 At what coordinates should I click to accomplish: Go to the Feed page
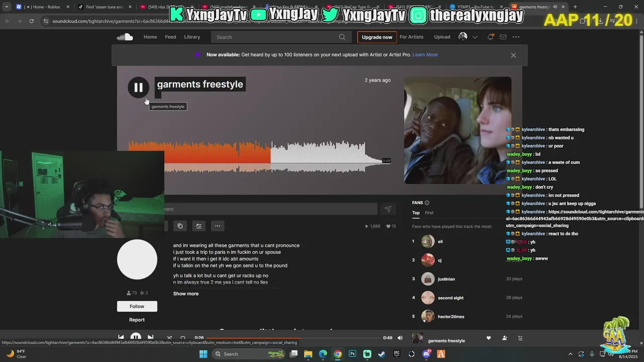[x=171, y=37]
